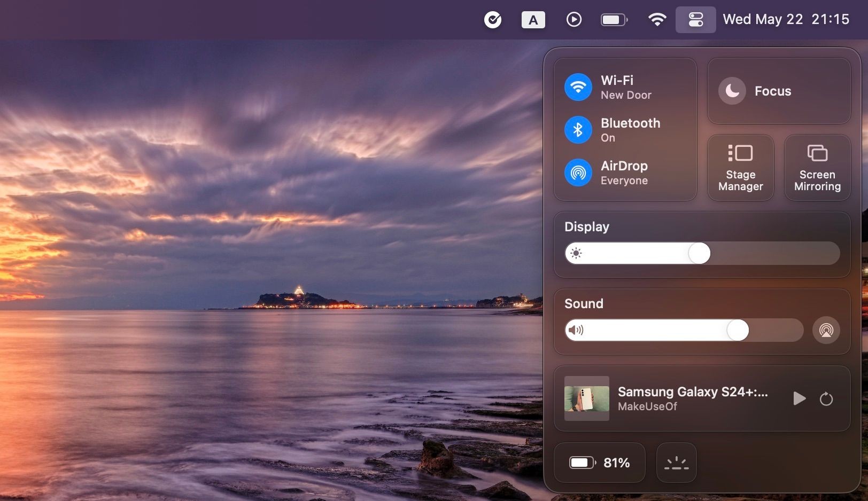Play the Samsung Galaxy S24+ media
This screenshot has height=501, width=868.
(799, 398)
